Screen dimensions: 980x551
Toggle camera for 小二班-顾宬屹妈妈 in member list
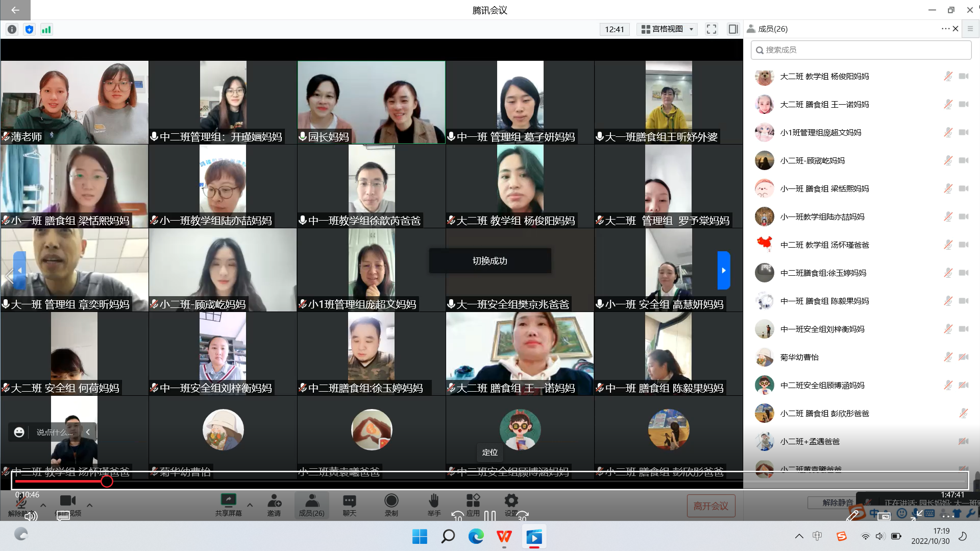tap(964, 160)
